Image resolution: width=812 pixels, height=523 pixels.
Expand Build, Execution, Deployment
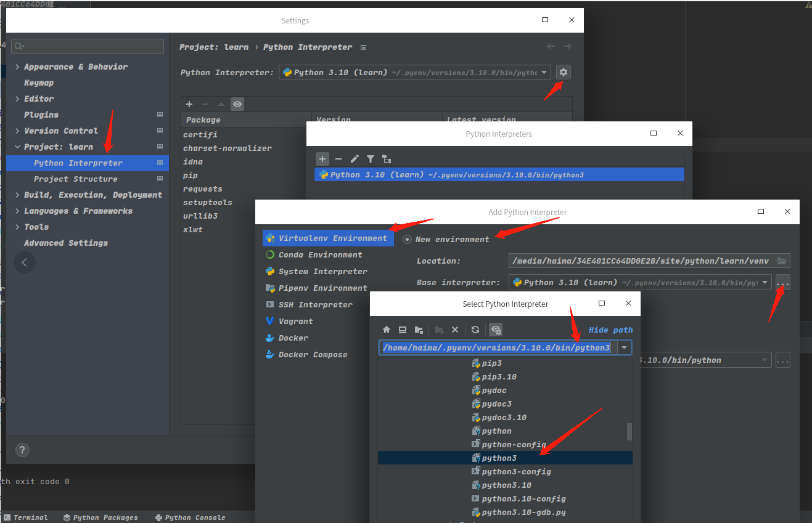(x=17, y=195)
